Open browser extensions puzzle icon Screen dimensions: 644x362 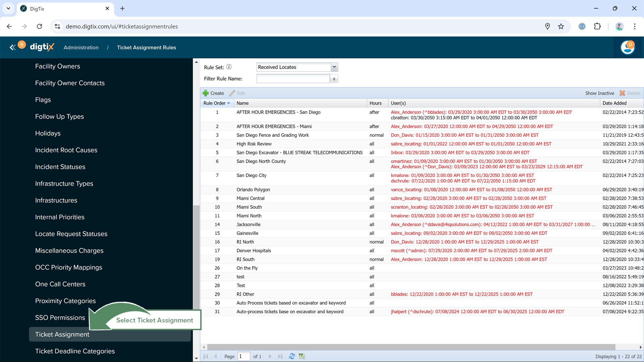tap(597, 26)
